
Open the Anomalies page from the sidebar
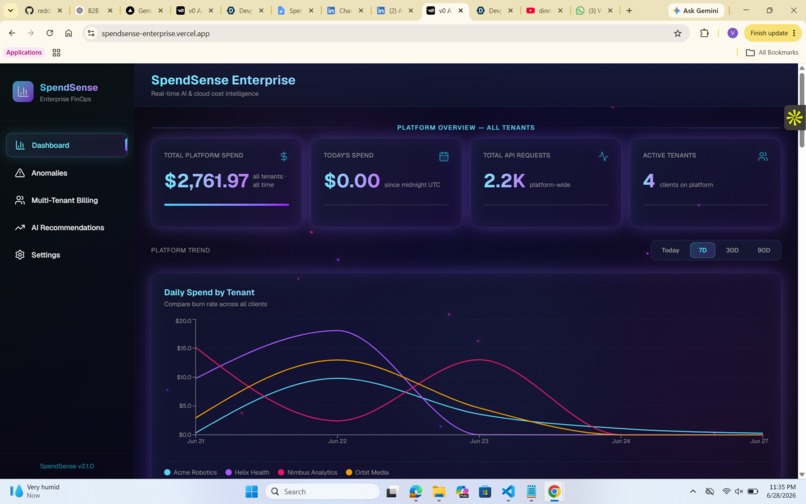67,173
